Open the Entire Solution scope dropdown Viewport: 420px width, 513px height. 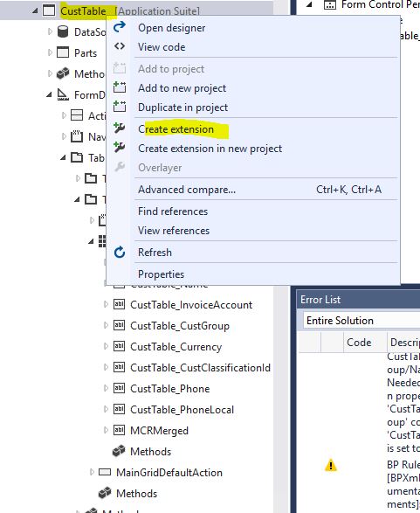pyautogui.click(x=361, y=321)
